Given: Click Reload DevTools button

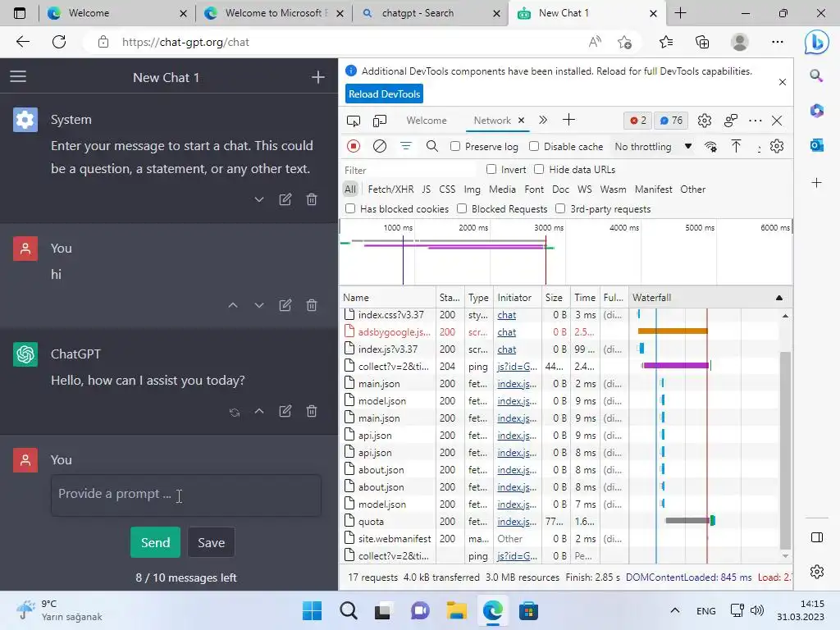Looking at the screenshot, I should [384, 94].
